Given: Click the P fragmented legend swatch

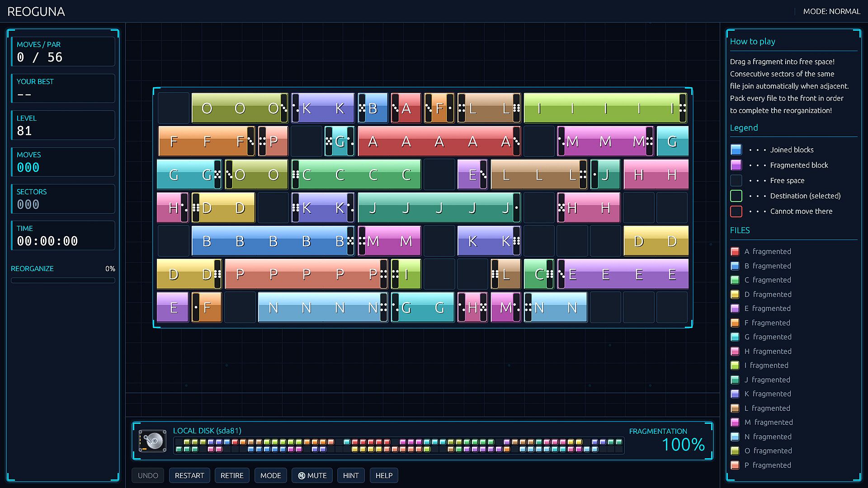Looking at the screenshot, I should coord(735,465).
